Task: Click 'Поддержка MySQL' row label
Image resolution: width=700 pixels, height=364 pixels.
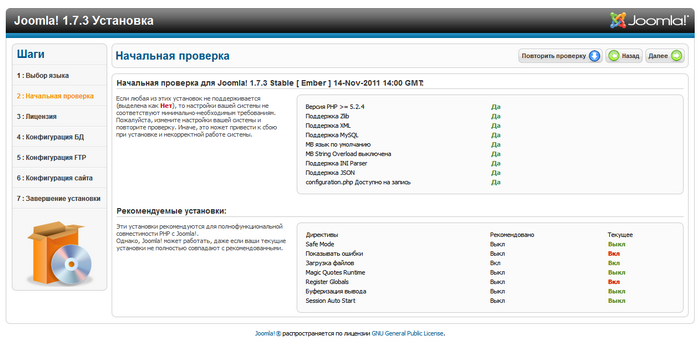Action: 332,135
